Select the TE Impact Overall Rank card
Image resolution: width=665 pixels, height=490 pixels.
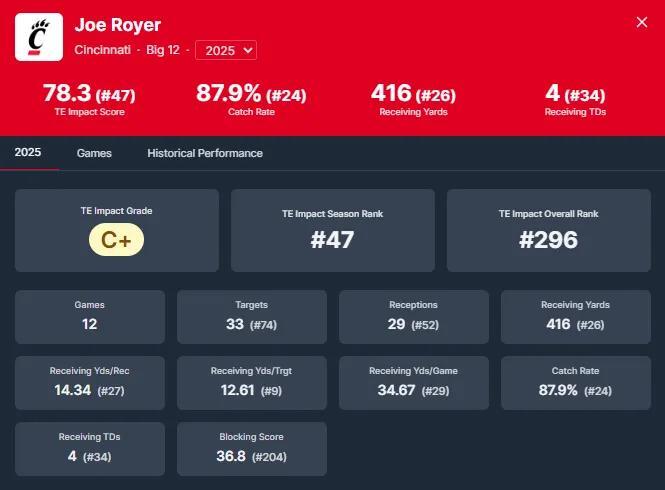[x=548, y=230]
